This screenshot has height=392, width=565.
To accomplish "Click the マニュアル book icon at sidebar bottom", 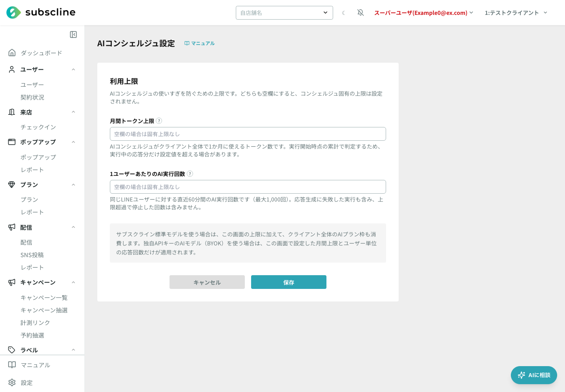I will click(12, 365).
